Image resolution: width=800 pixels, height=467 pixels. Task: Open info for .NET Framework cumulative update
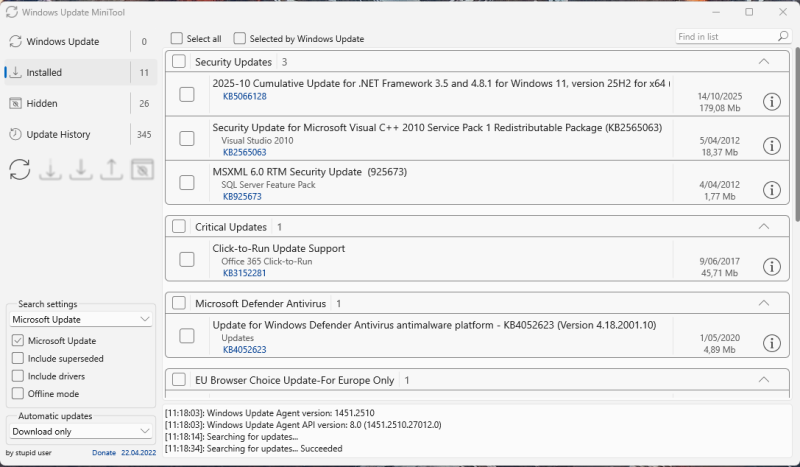point(771,101)
